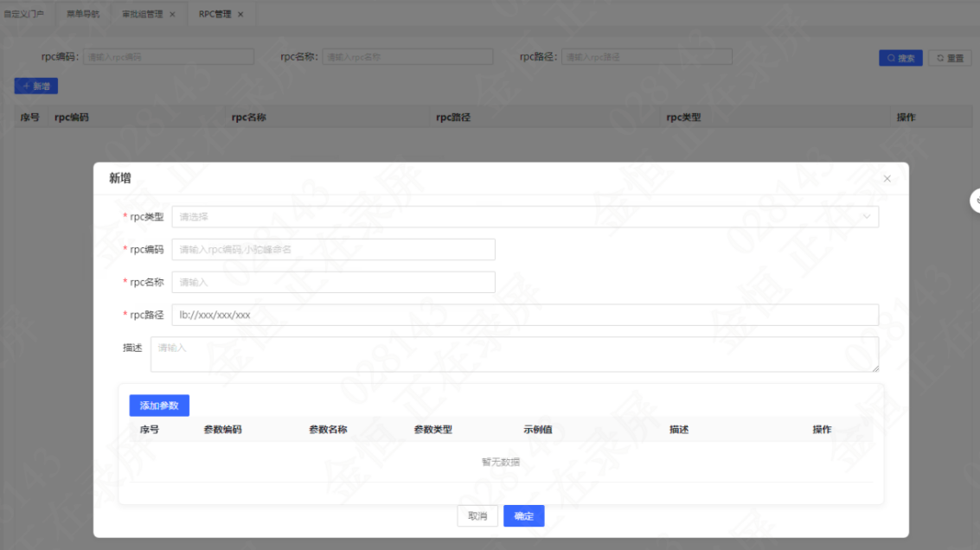
Task: Click the 新增 button behind the dialog
Action: (36, 86)
